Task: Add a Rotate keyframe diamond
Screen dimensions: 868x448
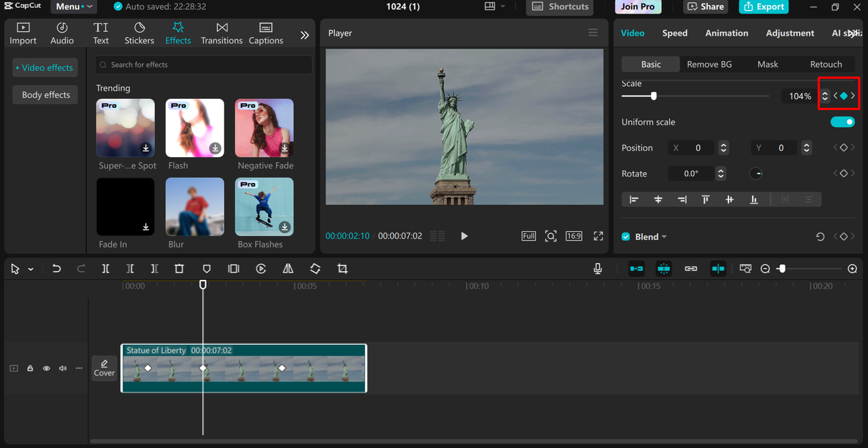Action: pos(844,174)
